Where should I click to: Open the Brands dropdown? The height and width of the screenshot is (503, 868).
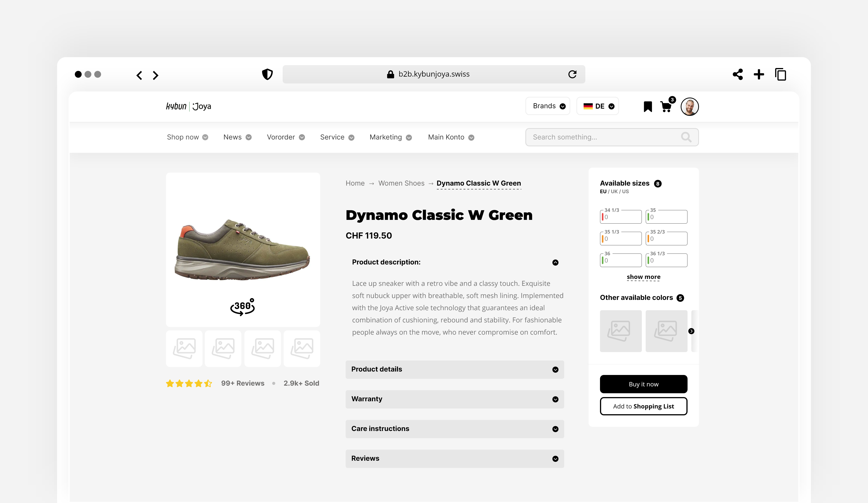coord(547,106)
